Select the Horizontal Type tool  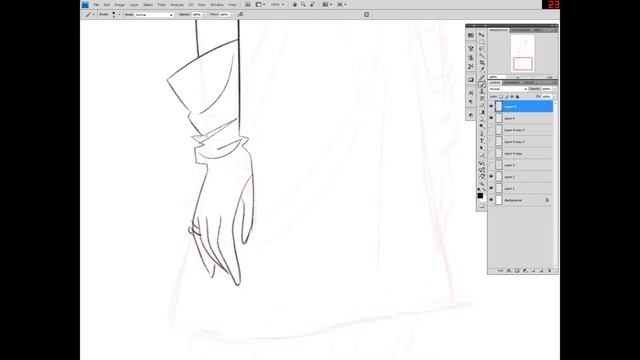482,141
